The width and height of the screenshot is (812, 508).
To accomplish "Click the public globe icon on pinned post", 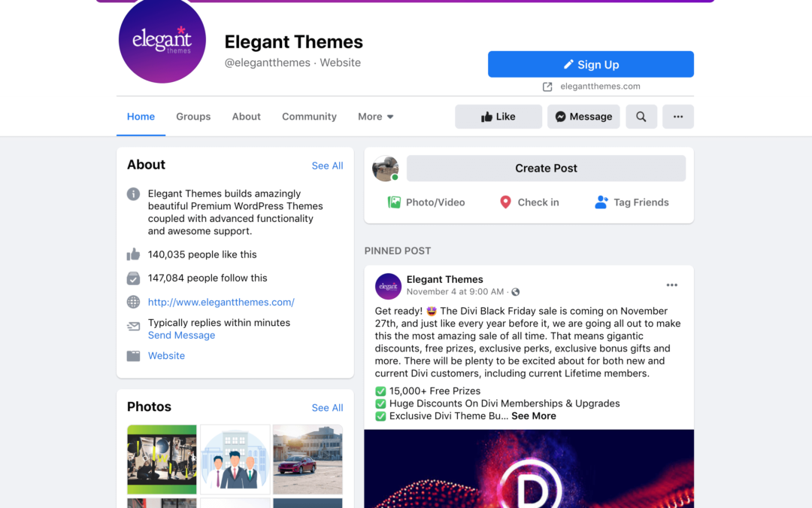I will point(515,292).
